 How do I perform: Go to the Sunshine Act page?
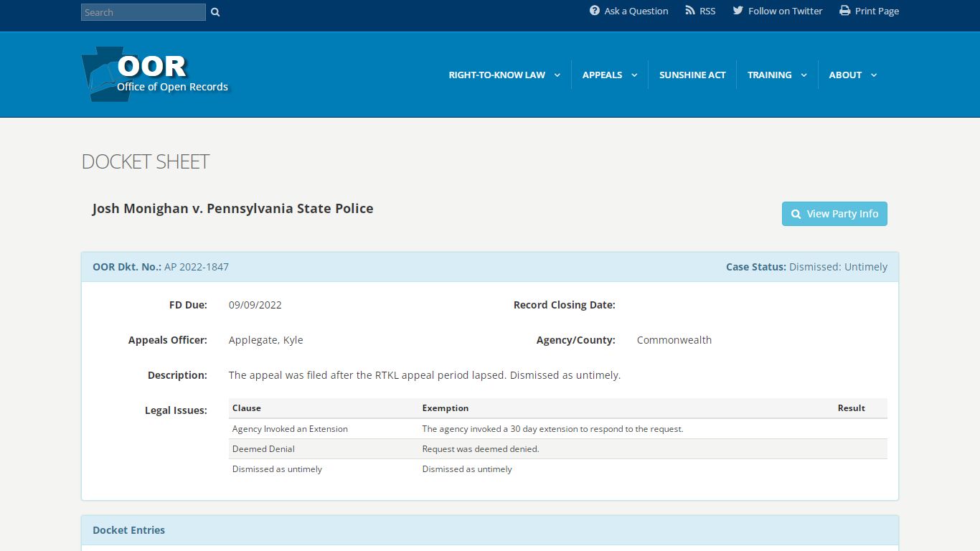pos(692,75)
